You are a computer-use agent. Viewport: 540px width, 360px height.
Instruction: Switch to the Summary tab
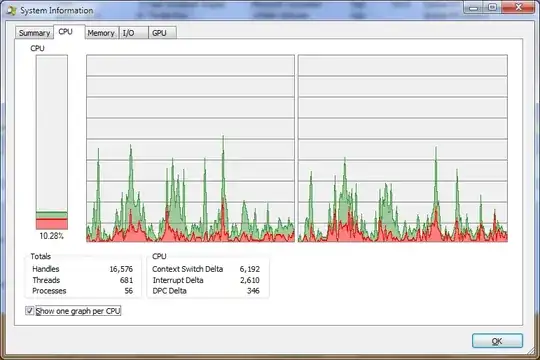[x=34, y=33]
